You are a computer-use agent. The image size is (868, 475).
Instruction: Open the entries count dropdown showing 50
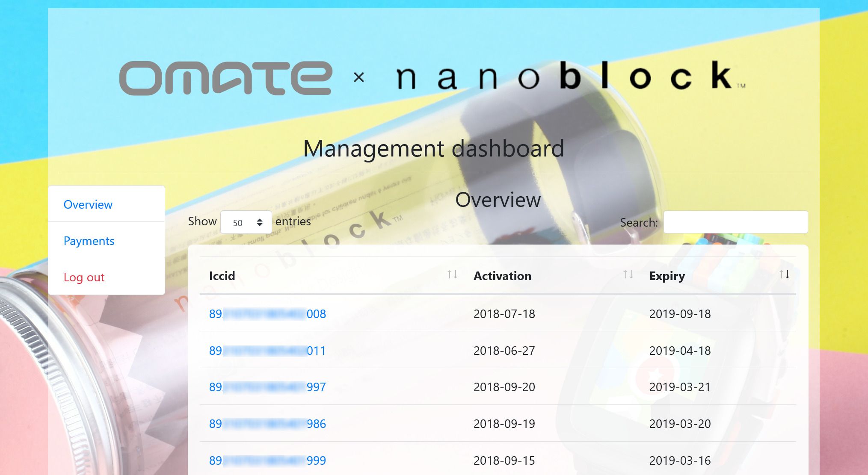pyautogui.click(x=246, y=222)
